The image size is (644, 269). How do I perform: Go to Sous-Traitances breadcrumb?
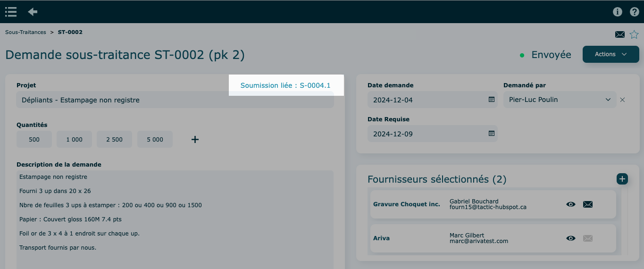[25, 32]
